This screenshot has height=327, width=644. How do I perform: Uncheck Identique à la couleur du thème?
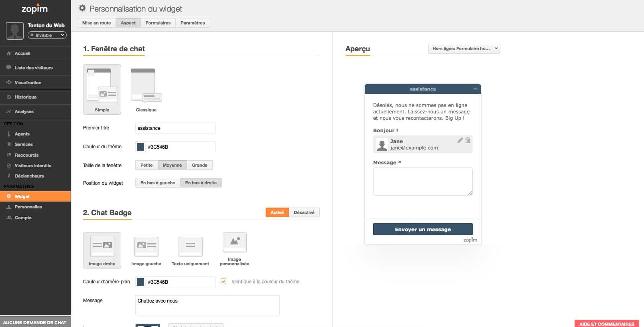(223, 281)
